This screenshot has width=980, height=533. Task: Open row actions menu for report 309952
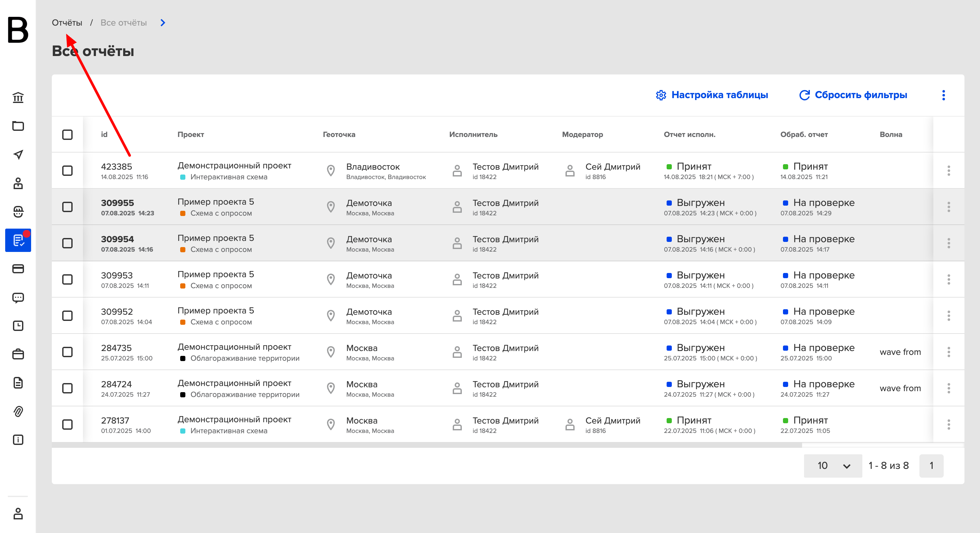click(949, 315)
